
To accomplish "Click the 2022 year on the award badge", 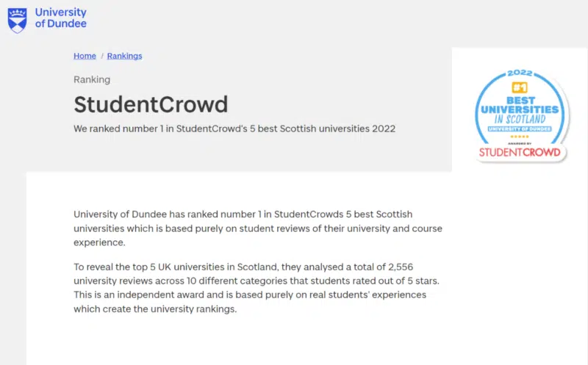I will 520,73.
